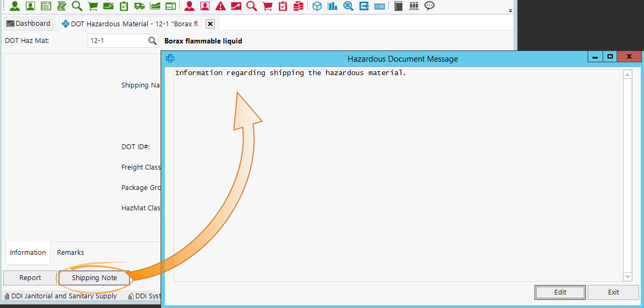This screenshot has height=308, width=644.
Task: Click the DOT Haz Mat input field
Action: (117, 41)
